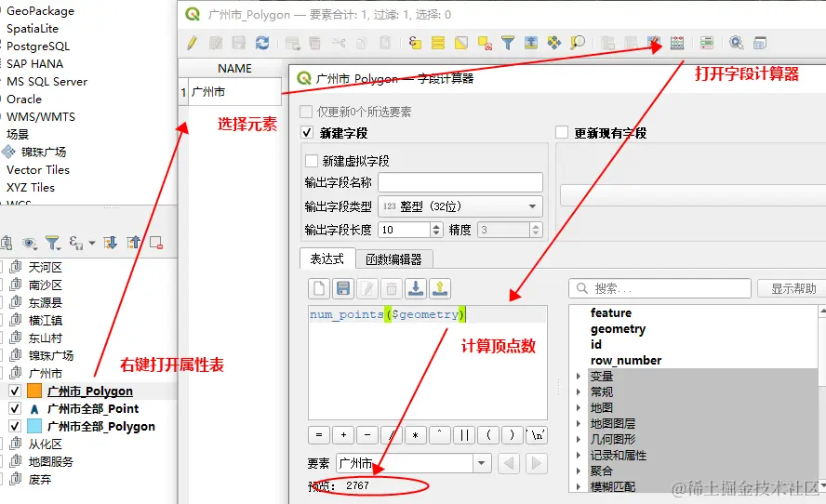
Task: Click the trash icon above the expression editor
Action: click(392, 288)
